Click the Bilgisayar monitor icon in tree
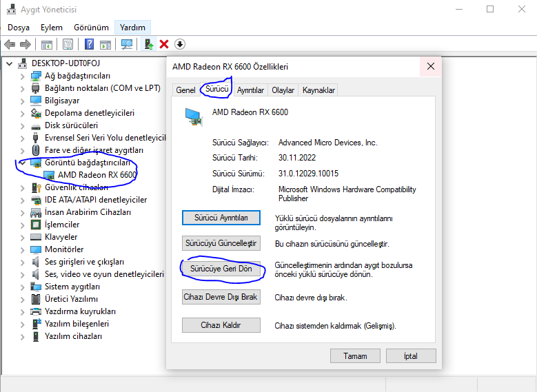The image size is (537, 392). tap(36, 101)
